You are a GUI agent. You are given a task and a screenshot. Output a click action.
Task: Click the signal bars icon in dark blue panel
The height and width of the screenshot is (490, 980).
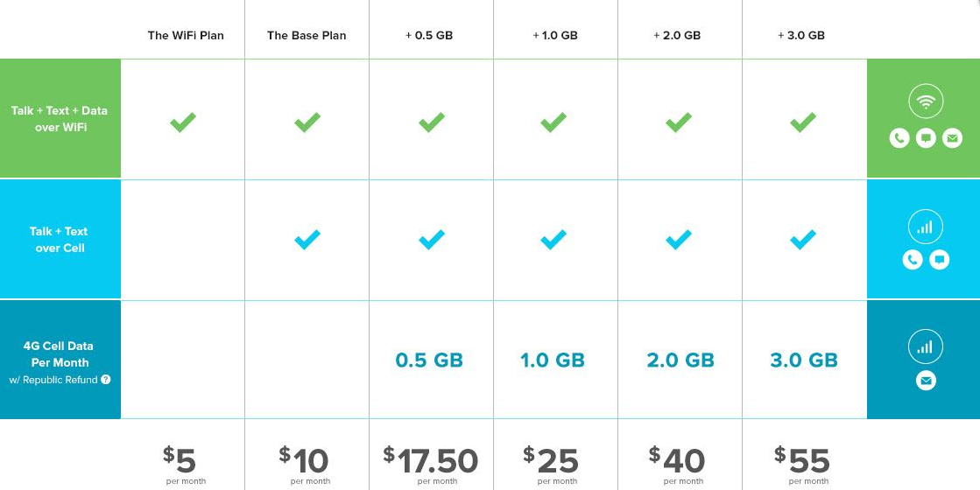[x=926, y=346]
